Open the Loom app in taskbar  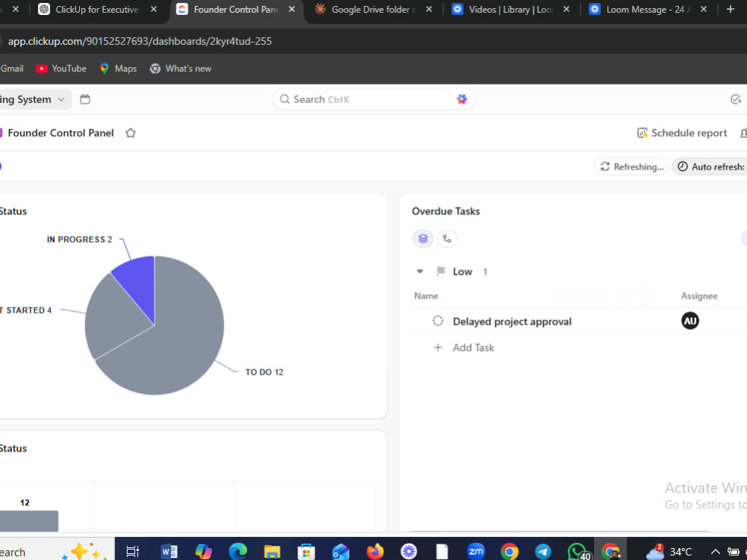409,552
